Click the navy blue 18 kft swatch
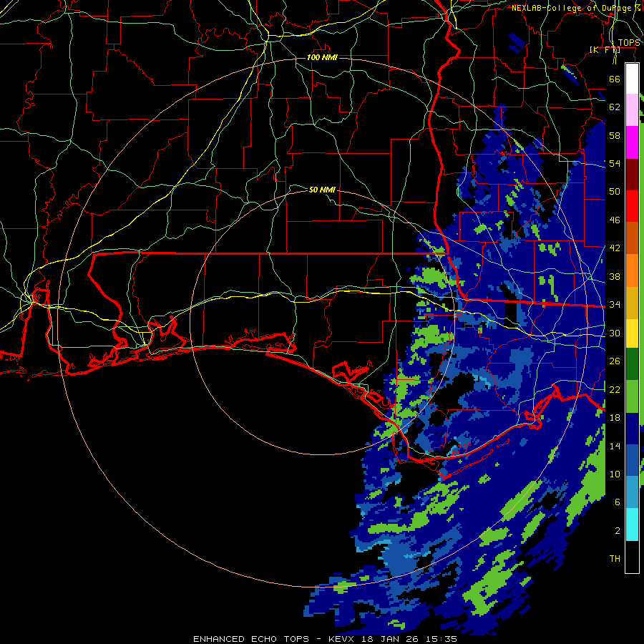Image resolution: width=644 pixels, height=644 pixels. [632, 429]
